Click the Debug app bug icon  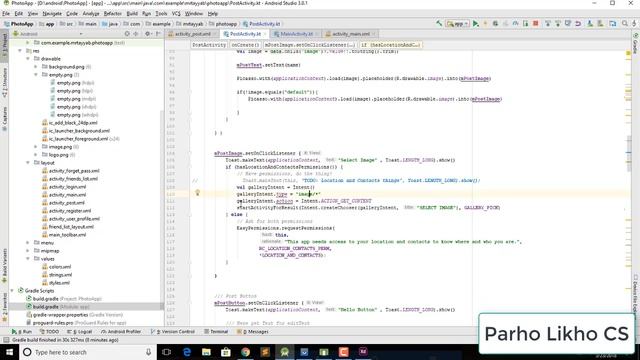495,24
